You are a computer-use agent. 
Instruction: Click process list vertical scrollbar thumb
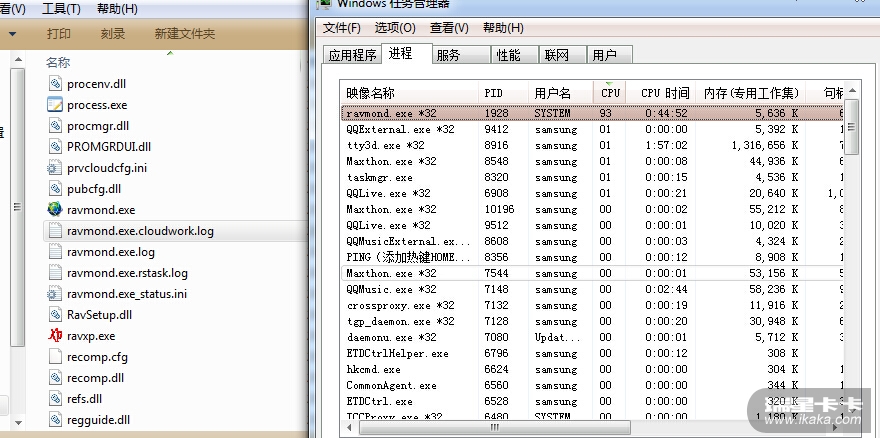852,126
